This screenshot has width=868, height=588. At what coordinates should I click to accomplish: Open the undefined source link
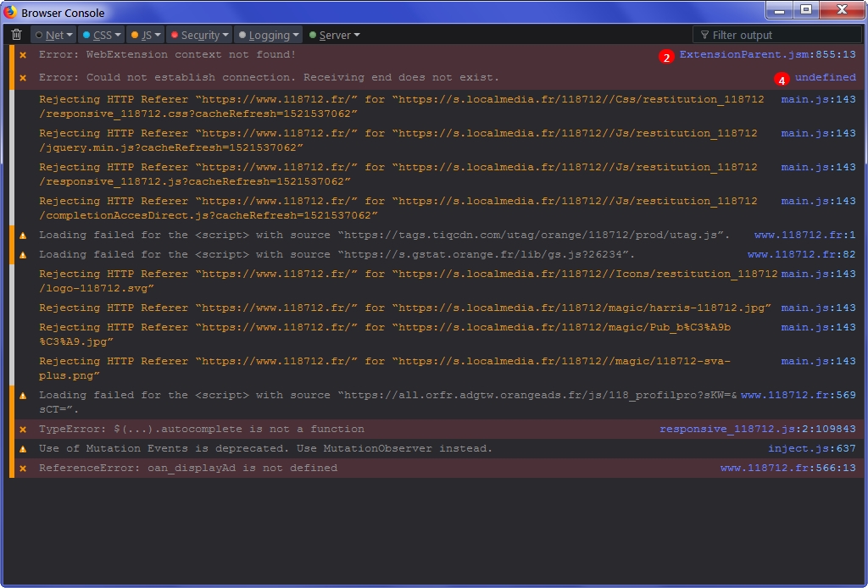click(826, 77)
